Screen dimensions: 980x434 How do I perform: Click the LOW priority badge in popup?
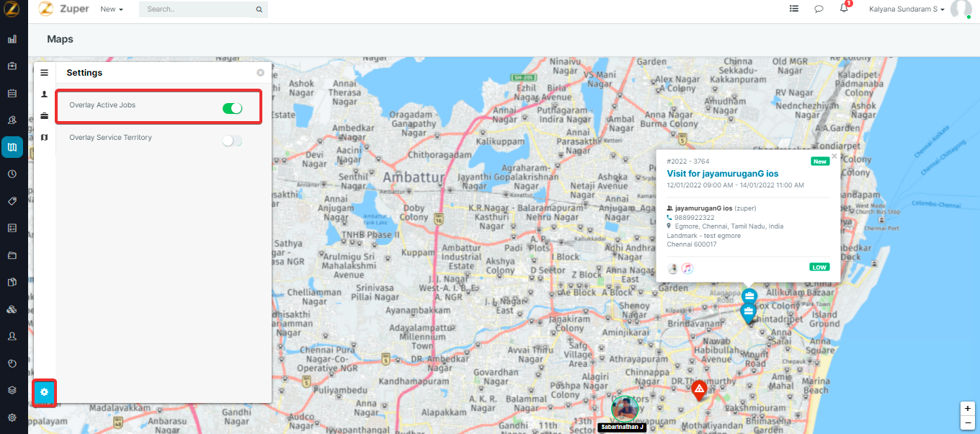(819, 267)
